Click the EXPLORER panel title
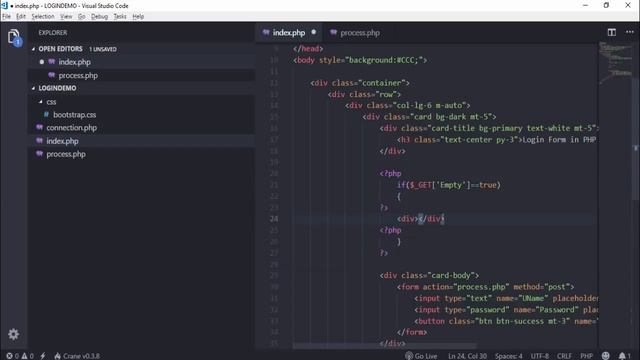 point(53,32)
